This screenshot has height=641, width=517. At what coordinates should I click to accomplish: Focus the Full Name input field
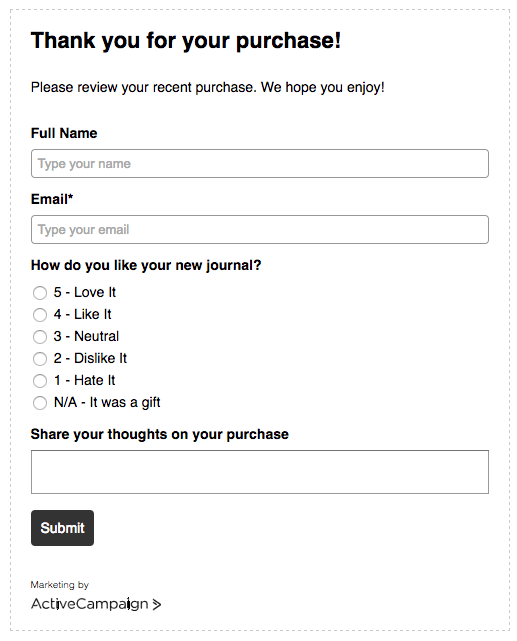pos(260,164)
